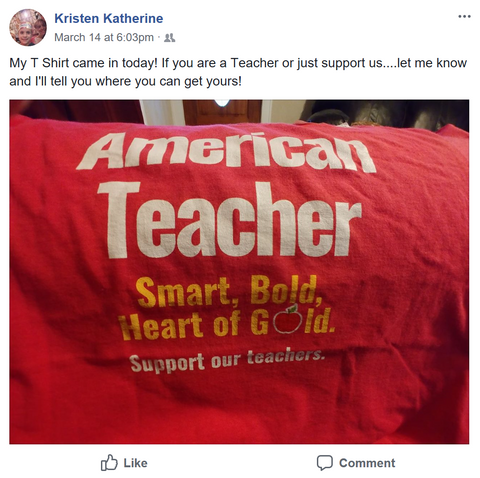Screen dimensions: 480x478
Task: Click the word Teacher on shirt photo
Action: 229,221
